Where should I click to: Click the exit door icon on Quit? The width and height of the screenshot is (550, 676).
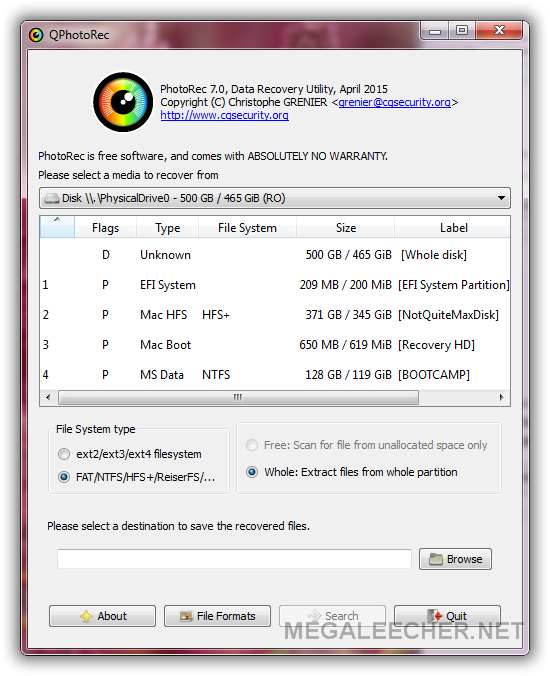tap(434, 616)
